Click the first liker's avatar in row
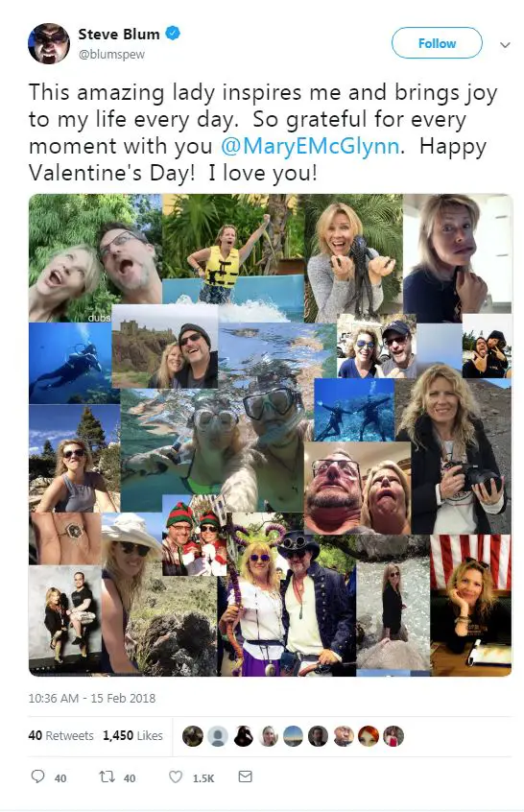Viewport: 524px width, 812px height. (x=193, y=736)
